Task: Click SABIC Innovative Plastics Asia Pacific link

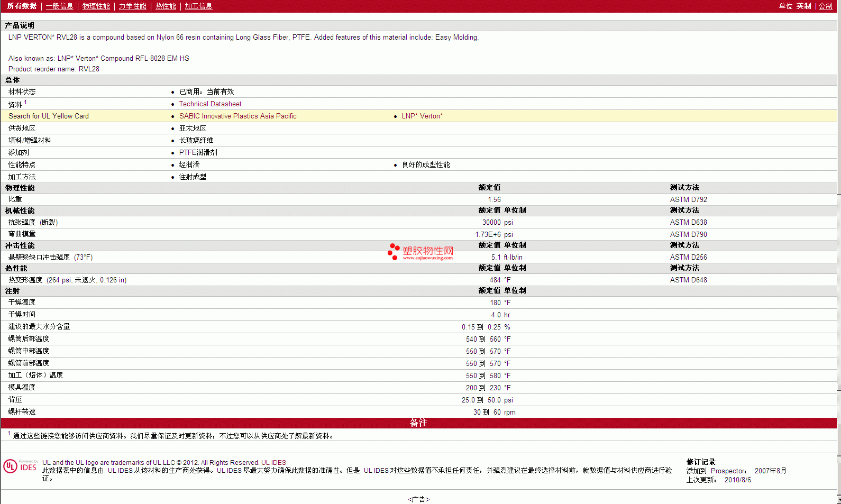Action: (237, 116)
